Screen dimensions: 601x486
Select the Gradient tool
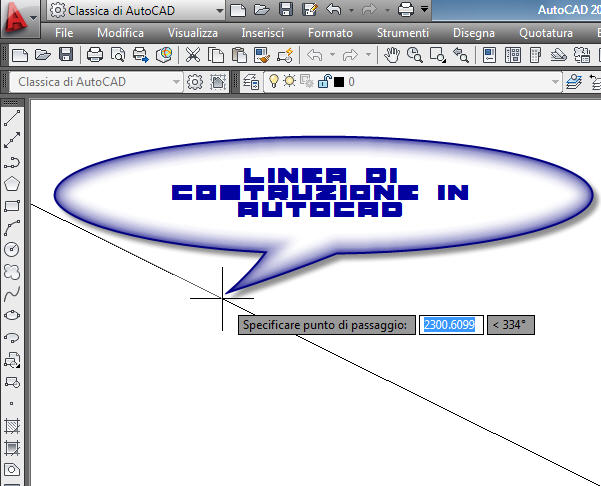pos(12,448)
